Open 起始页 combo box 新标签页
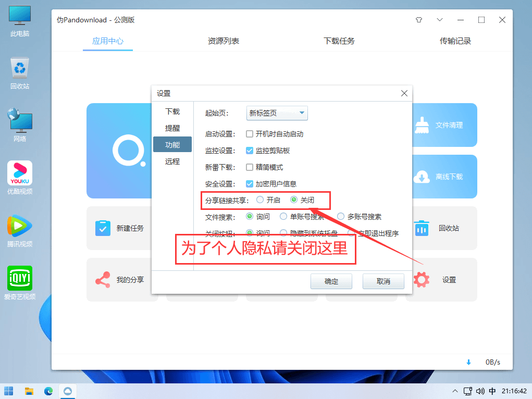 pyautogui.click(x=277, y=113)
